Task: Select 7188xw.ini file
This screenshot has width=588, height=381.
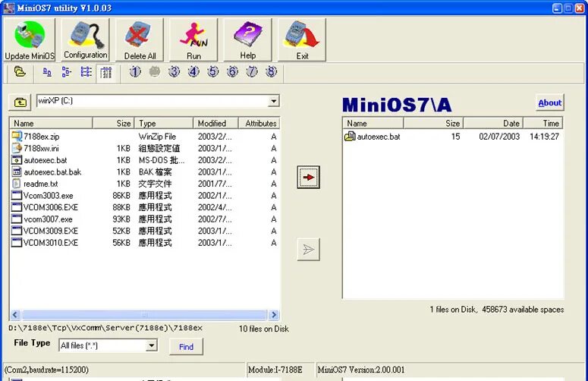Action: click(x=41, y=149)
